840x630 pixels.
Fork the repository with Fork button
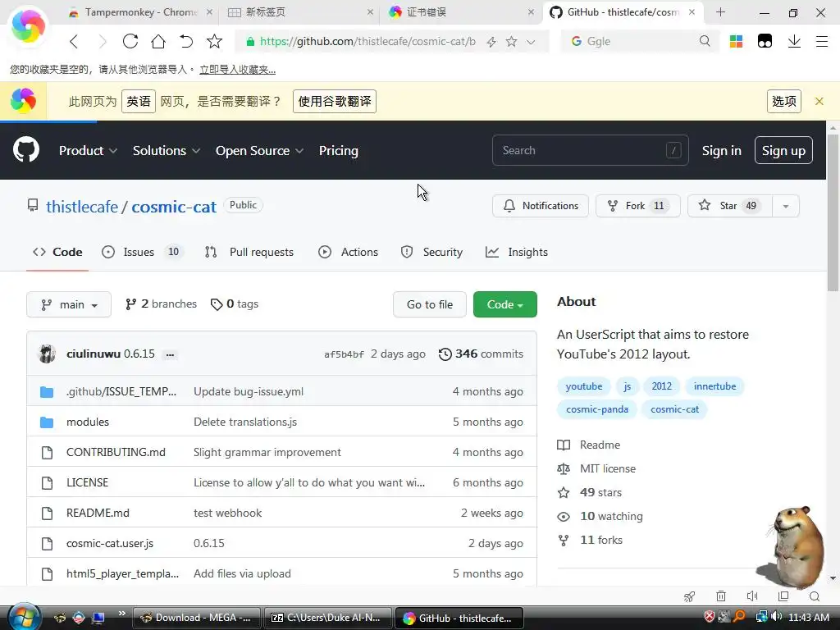point(637,206)
